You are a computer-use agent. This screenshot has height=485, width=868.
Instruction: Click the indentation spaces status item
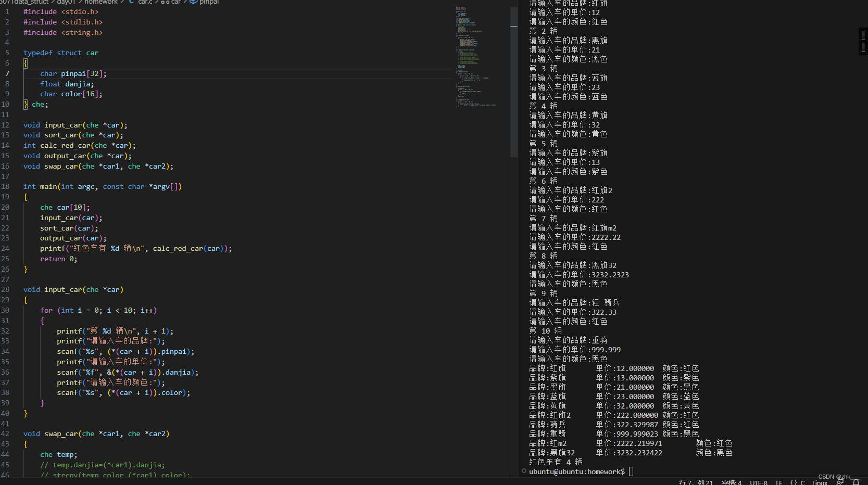(x=731, y=482)
